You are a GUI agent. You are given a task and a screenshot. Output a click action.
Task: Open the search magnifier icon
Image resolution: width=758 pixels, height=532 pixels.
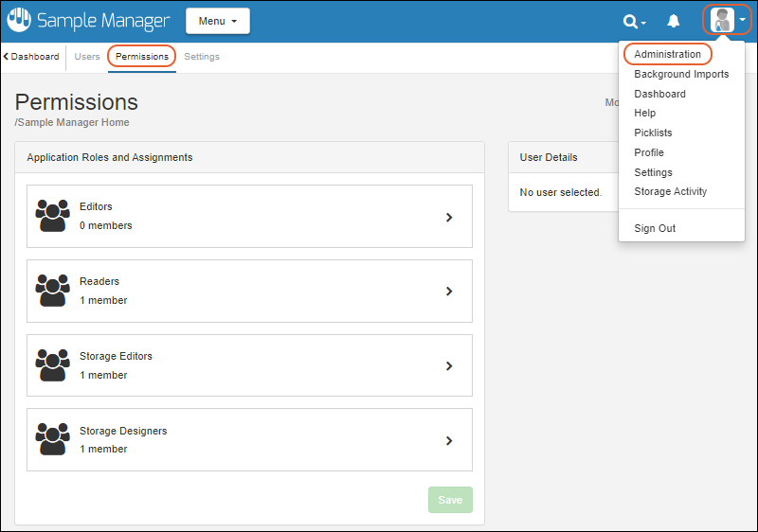pos(631,21)
